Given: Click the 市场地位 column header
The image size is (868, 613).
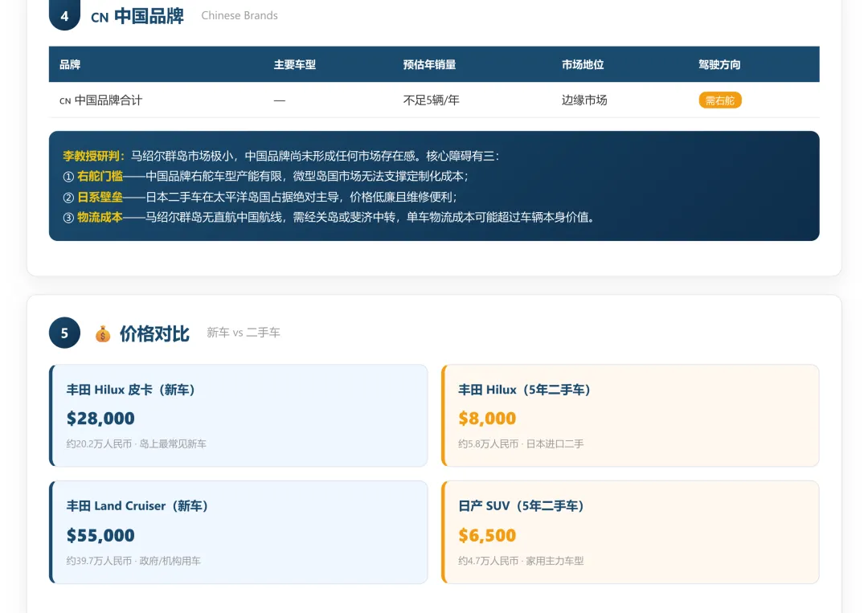Looking at the screenshot, I should [x=583, y=65].
